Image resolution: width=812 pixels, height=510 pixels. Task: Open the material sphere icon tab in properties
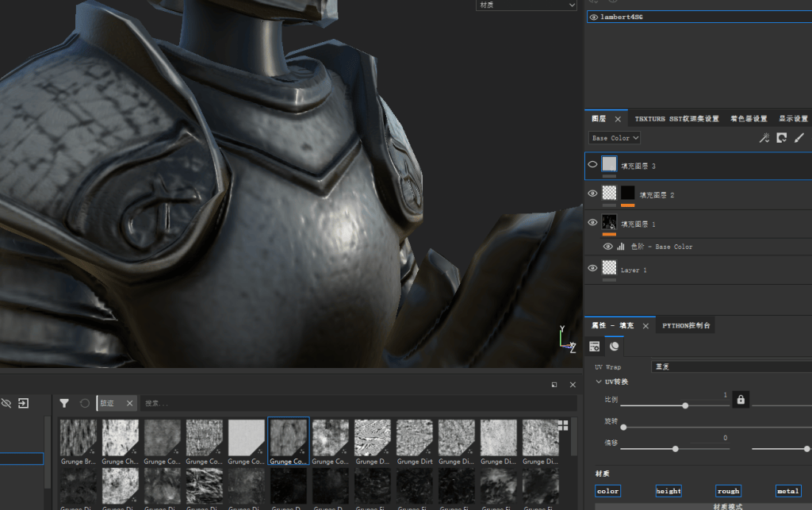click(615, 346)
